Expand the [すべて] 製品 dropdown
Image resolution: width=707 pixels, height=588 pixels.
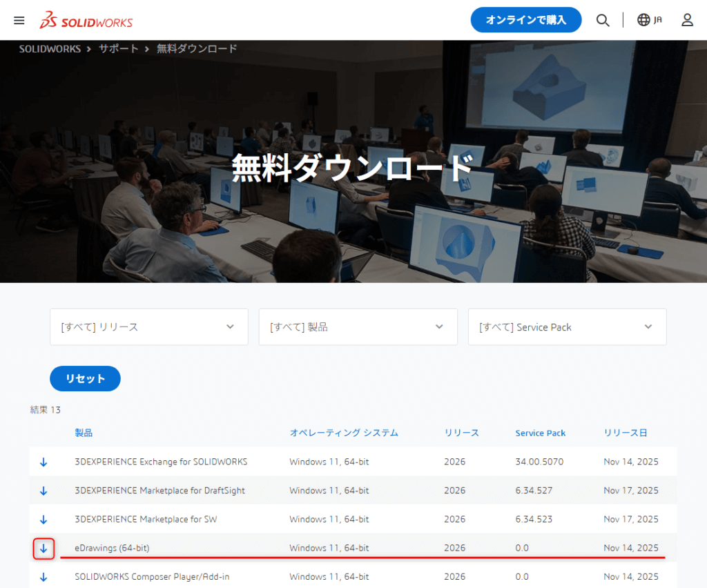click(358, 327)
